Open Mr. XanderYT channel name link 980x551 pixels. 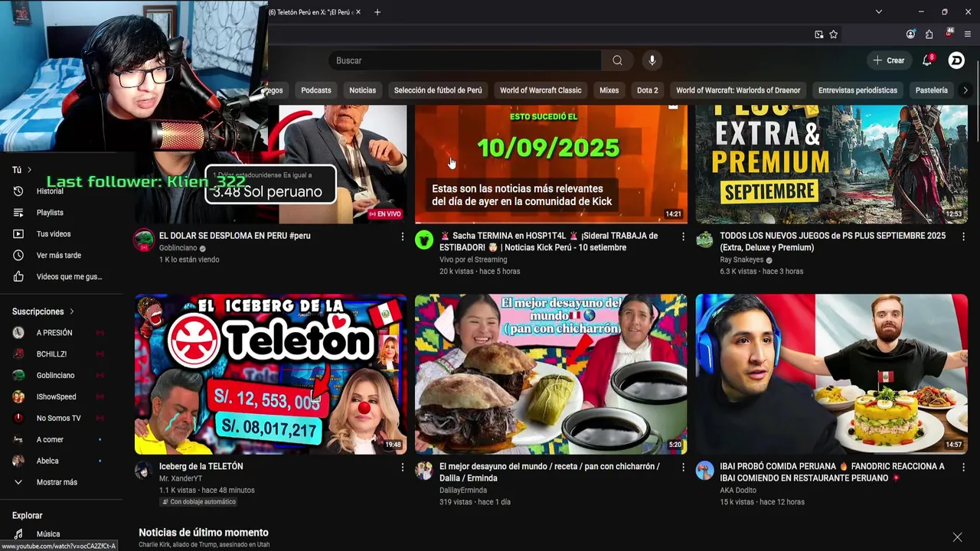(x=181, y=478)
